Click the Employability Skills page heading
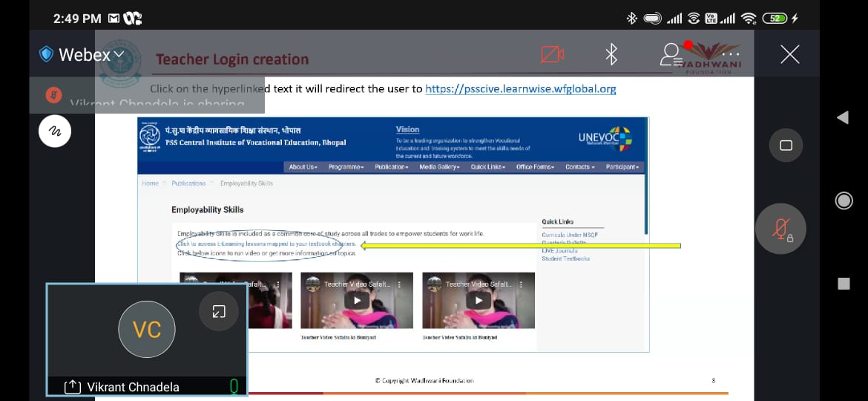The height and width of the screenshot is (401, 868). (208, 210)
